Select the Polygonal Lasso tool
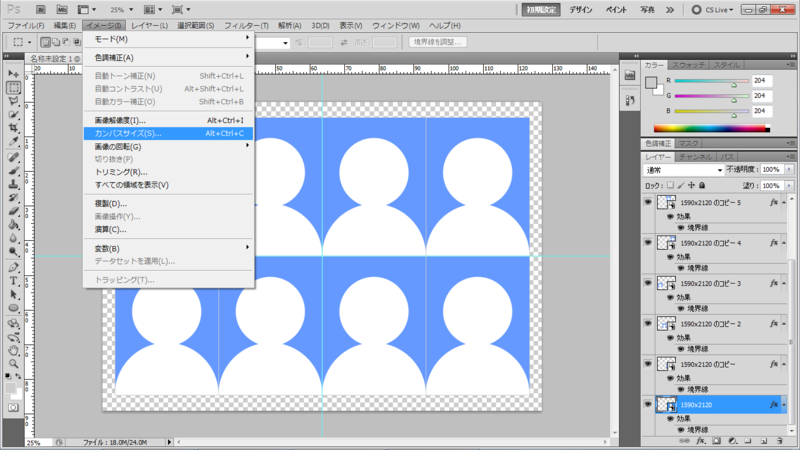This screenshot has width=800, height=450. (13, 101)
